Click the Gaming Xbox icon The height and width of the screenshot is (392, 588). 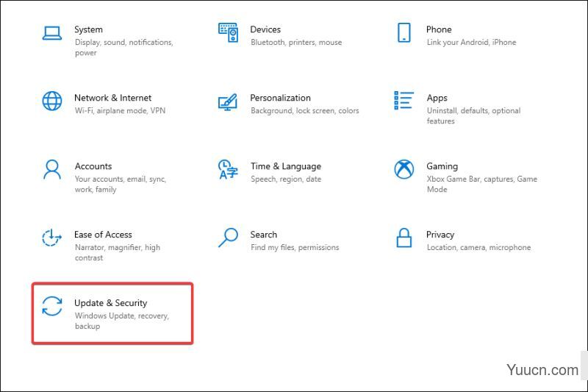404,170
